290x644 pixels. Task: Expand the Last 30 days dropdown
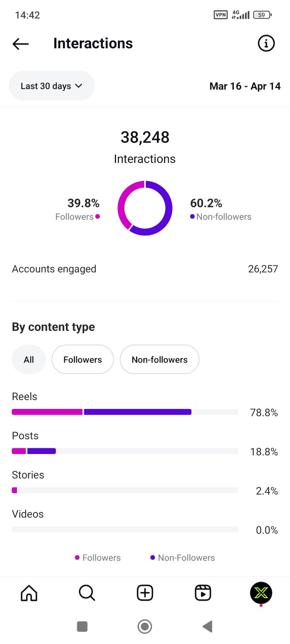(52, 86)
